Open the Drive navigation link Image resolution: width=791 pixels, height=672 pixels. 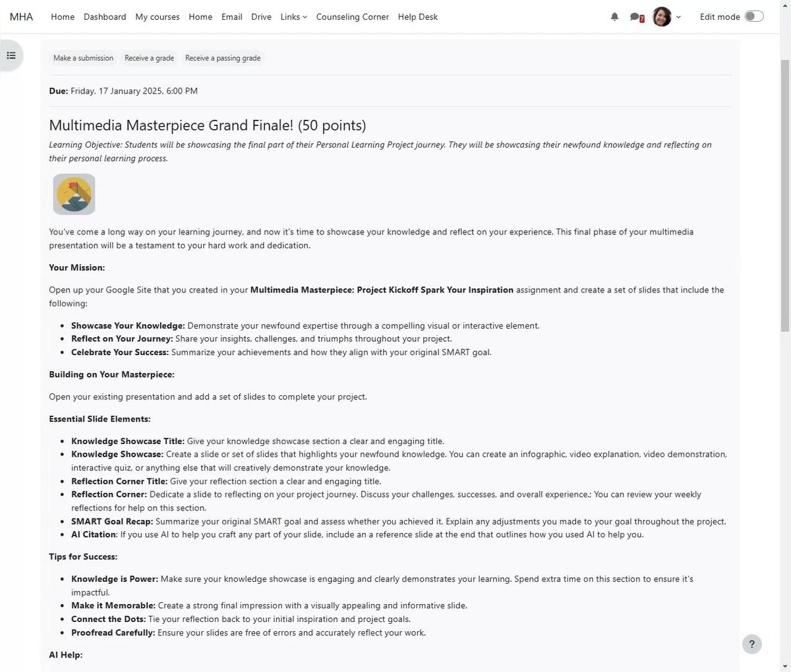click(x=261, y=17)
